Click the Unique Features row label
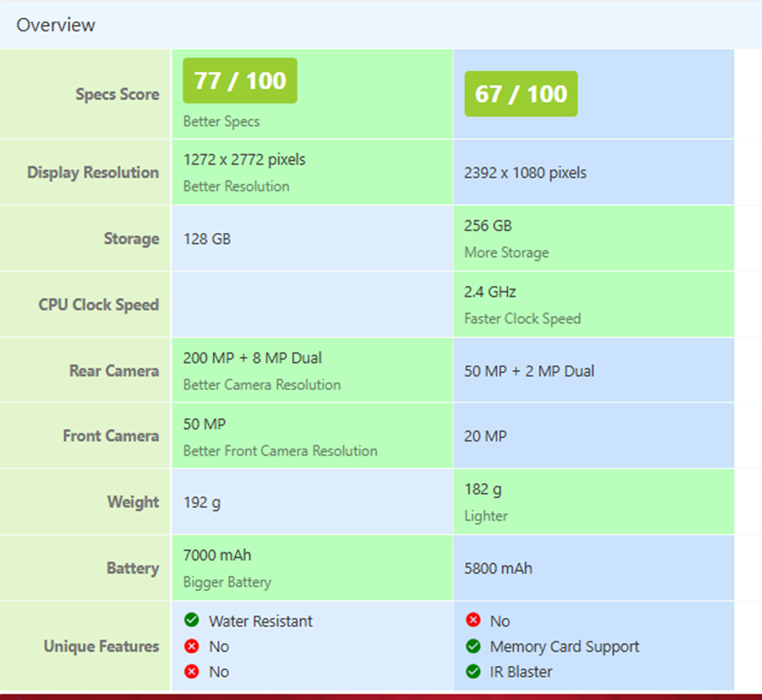 coord(102,646)
